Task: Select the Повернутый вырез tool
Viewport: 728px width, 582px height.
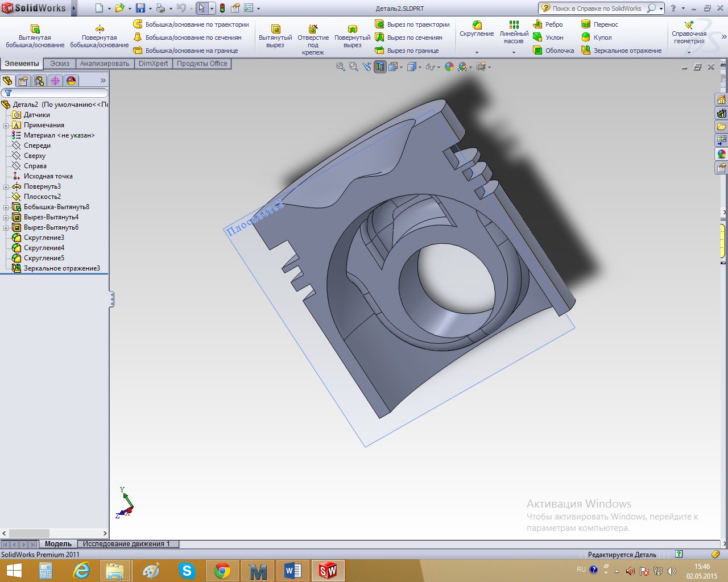Action: [353, 35]
